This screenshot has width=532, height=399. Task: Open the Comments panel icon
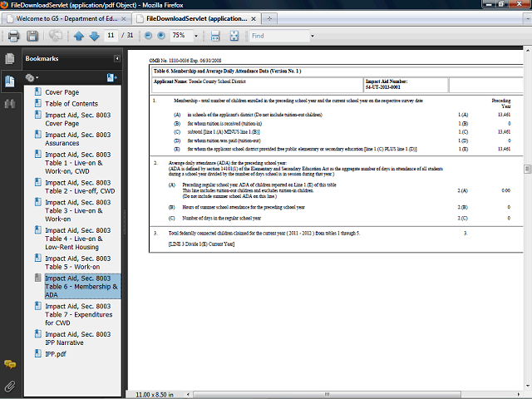tap(10, 365)
